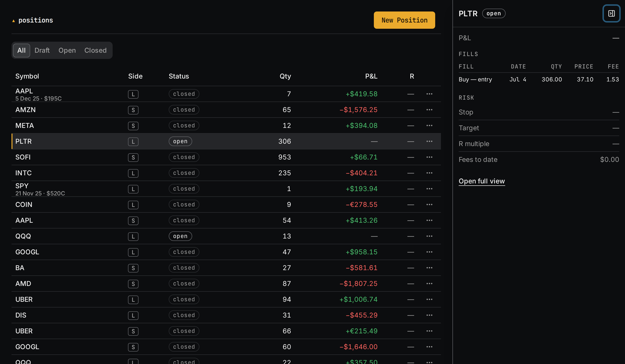This screenshot has height=364, width=625.
Task: Click the L side badge on PLTR
Action: (x=133, y=142)
